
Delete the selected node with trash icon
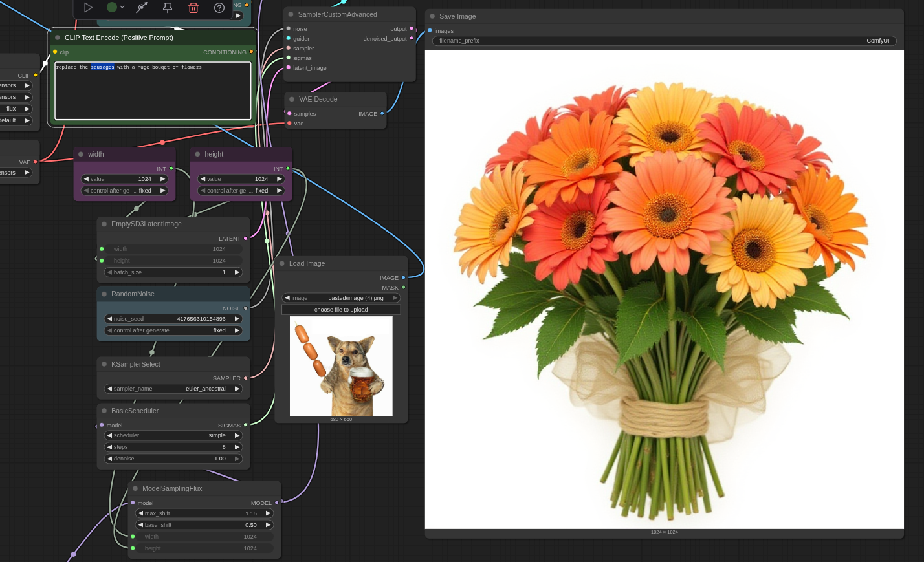pos(193,7)
